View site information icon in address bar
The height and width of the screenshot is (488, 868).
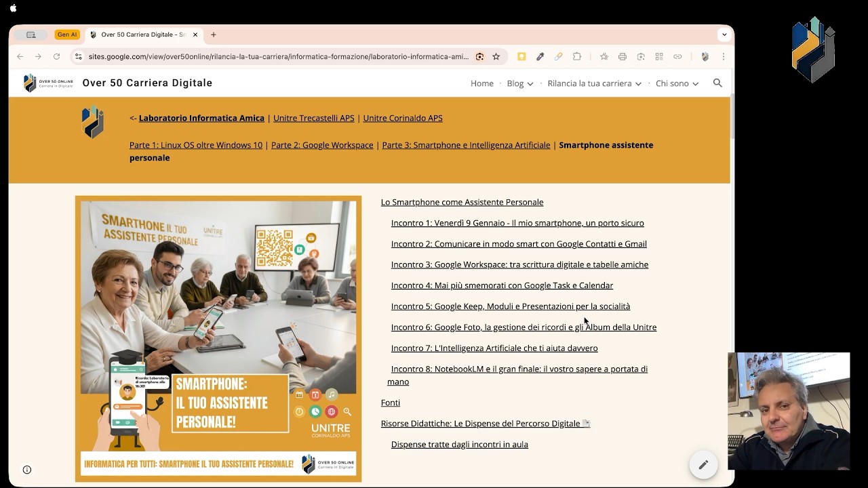click(78, 56)
